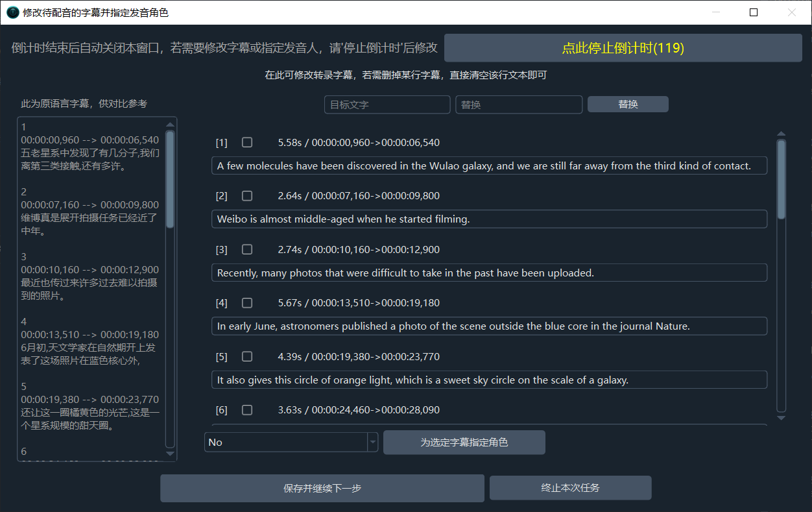Image resolution: width=812 pixels, height=512 pixels.
Task: Click the Weibo middle-aged subtitle text box
Action: 489,219
